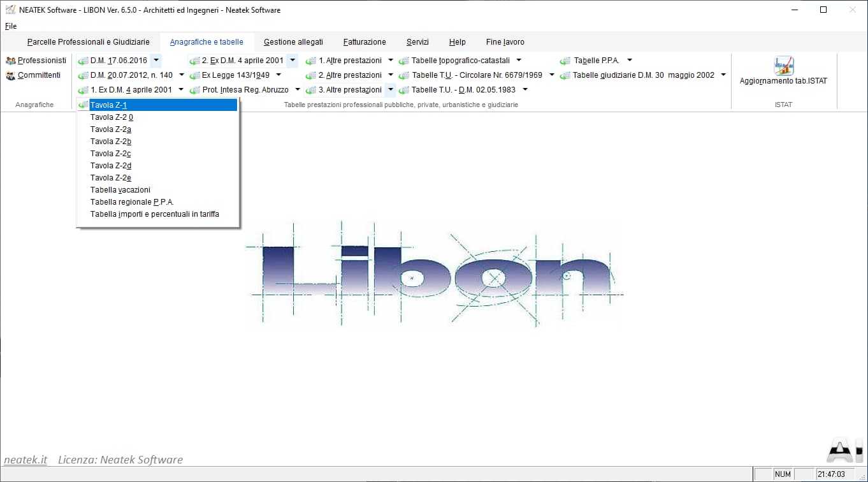Open Tabella importi e percentuali in tariffa
The width and height of the screenshot is (868, 482).
[x=157, y=214]
